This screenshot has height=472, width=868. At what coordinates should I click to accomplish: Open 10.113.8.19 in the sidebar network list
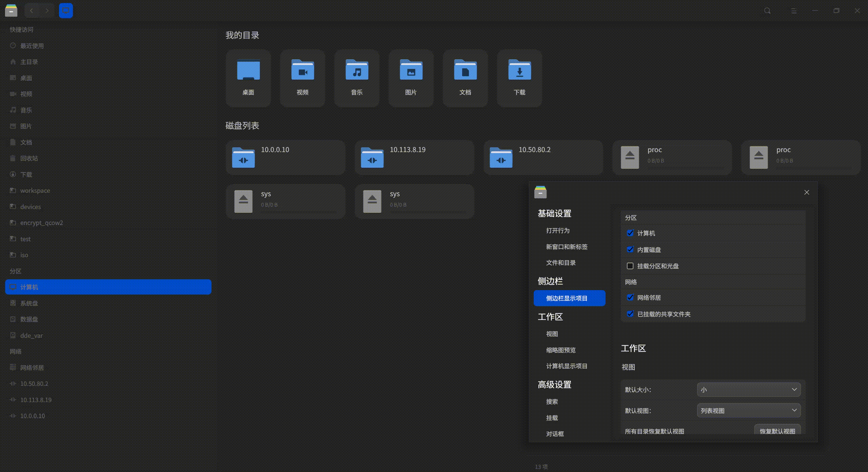[x=108, y=400]
